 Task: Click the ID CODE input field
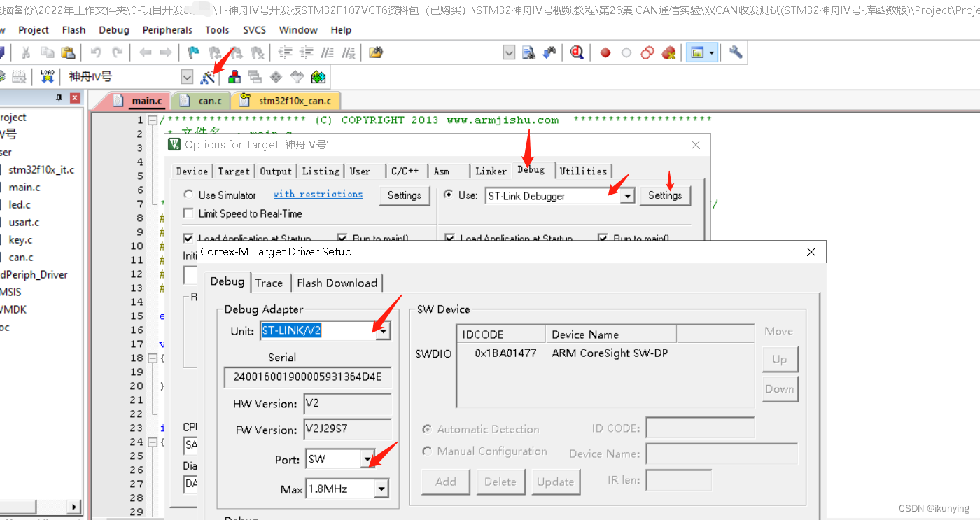(x=700, y=428)
